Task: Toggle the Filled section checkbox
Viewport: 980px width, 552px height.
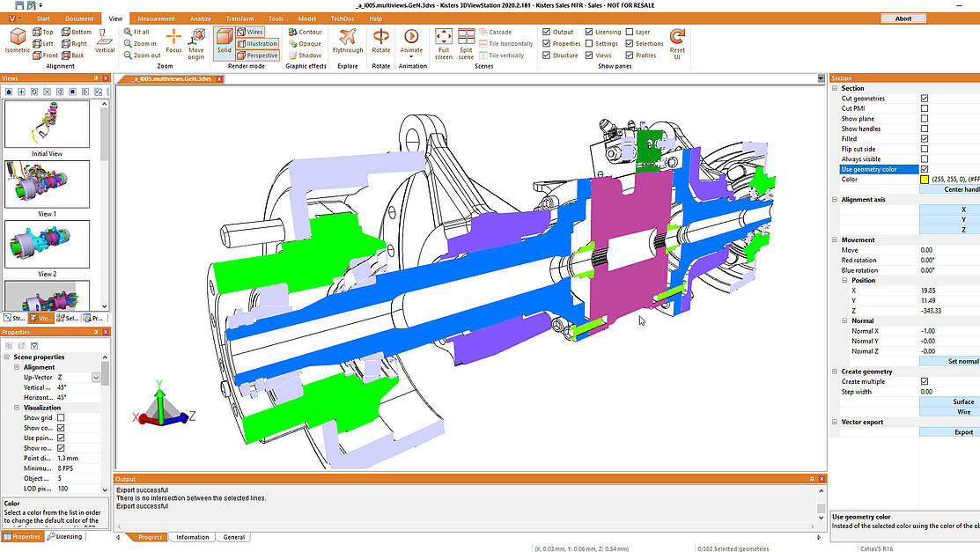Action: click(925, 139)
